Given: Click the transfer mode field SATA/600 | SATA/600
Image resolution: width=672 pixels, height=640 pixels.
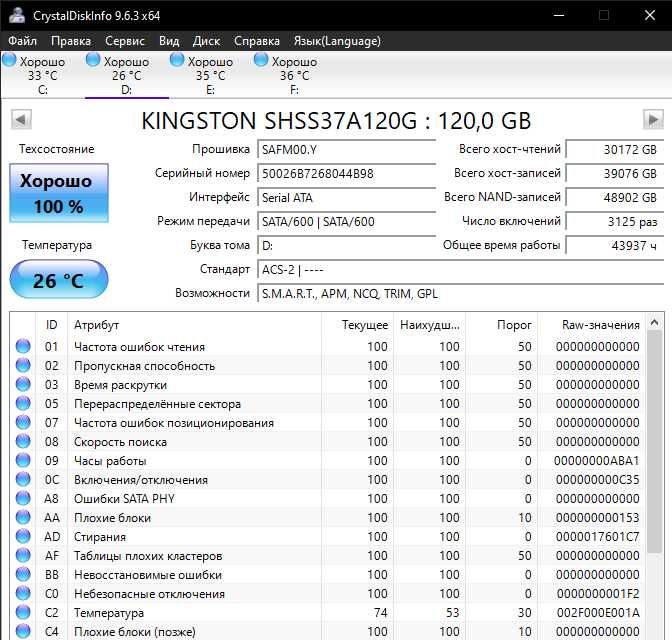Looking at the screenshot, I should pyautogui.click(x=346, y=222).
